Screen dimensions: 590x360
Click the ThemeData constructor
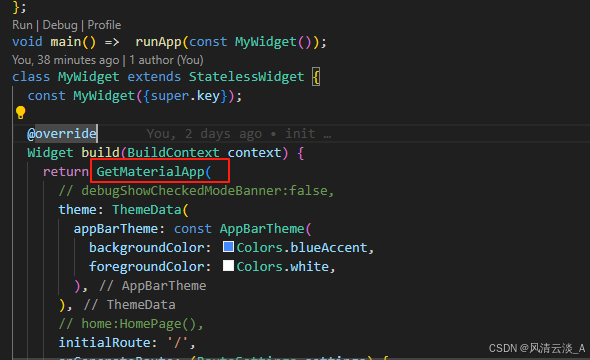(147, 210)
